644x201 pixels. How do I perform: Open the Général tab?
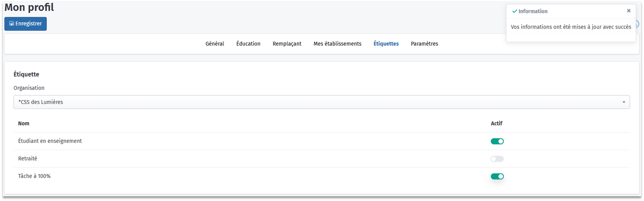[x=215, y=44]
